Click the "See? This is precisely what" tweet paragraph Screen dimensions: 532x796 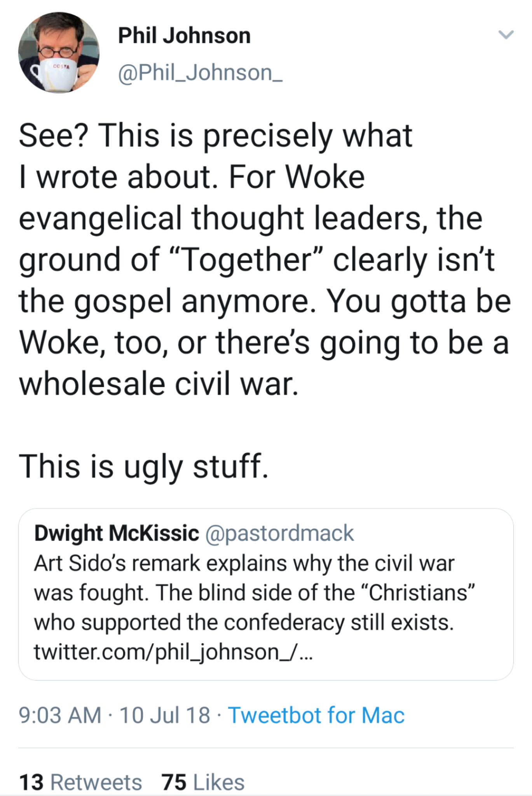215,136
